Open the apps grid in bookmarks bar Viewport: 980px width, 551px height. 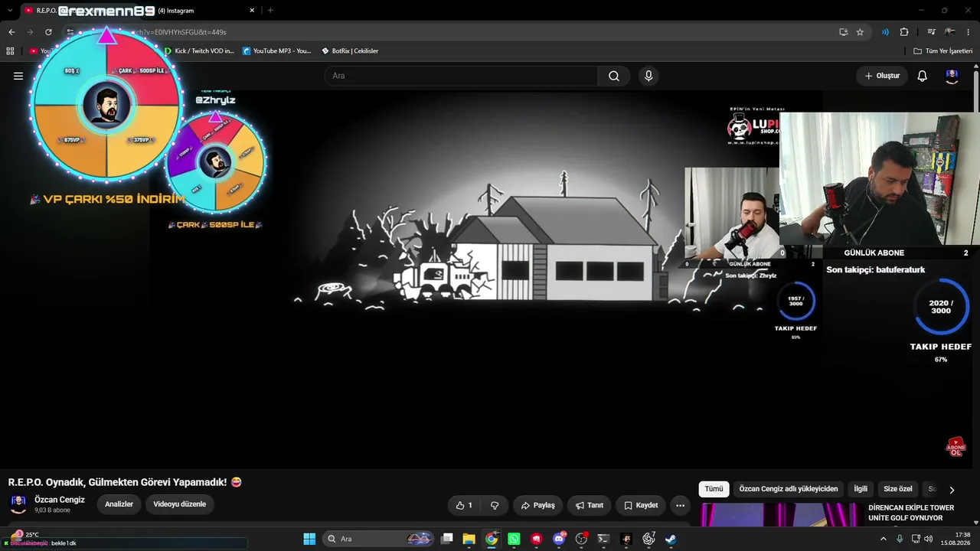pyautogui.click(x=10, y=51)
